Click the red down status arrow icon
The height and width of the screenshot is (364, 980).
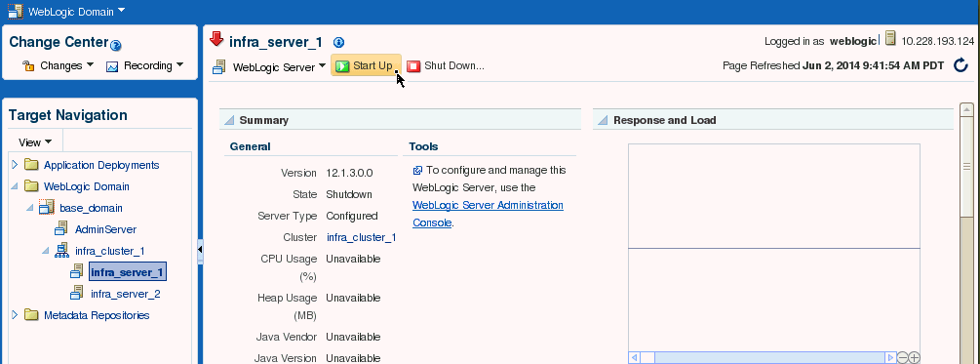(216, 40)
